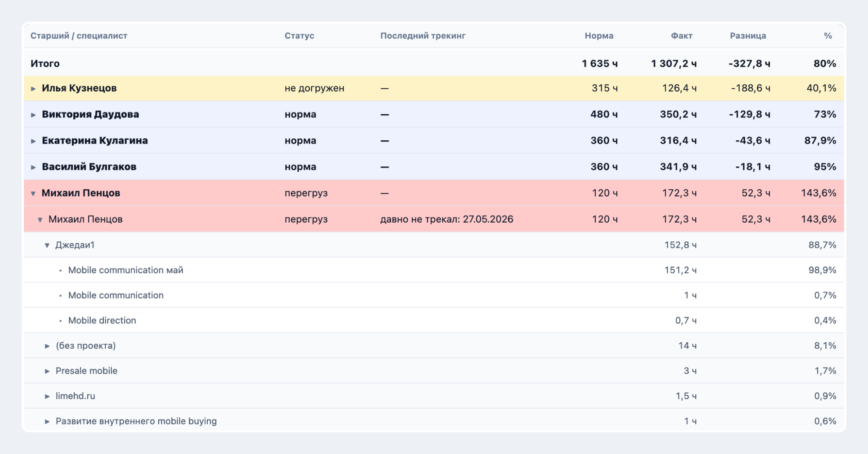Image resolution: width=868 pixels, height=454 pixels.
Task: Sort by the Факт column header
Action: pos(682,35)
